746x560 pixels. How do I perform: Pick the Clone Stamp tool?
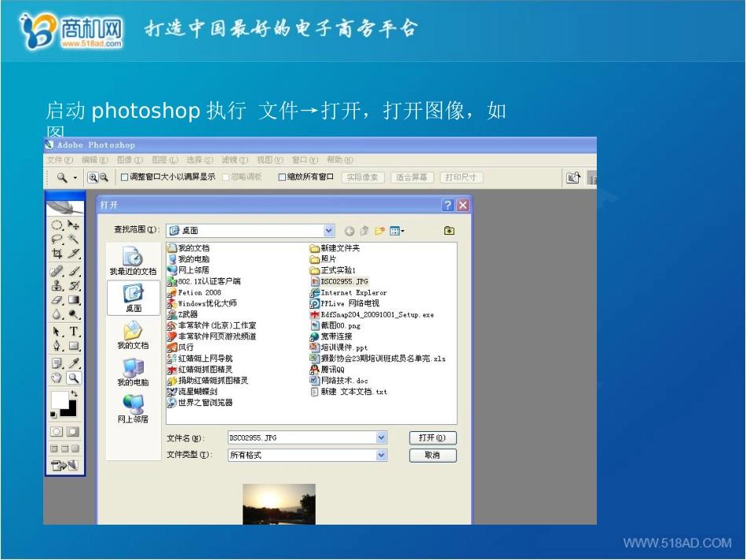57,285
